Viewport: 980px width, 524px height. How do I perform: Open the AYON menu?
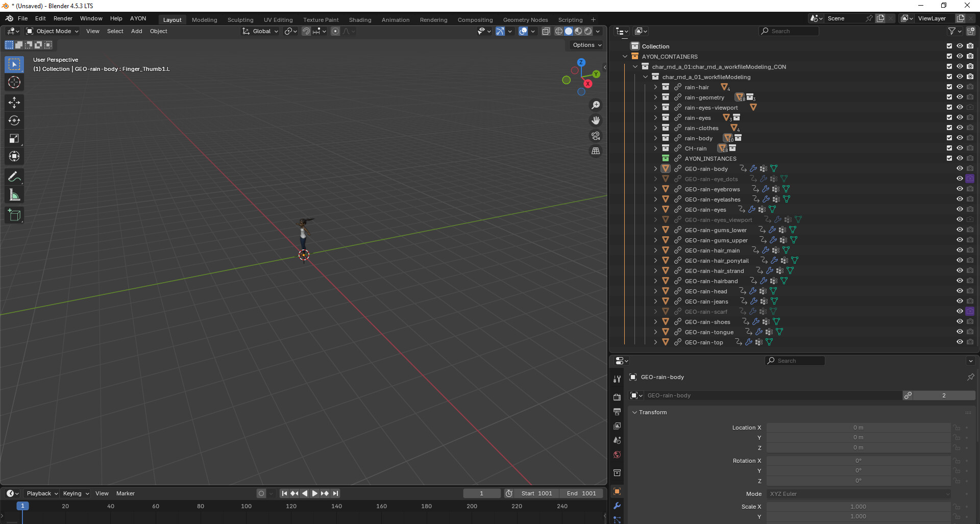138,18
